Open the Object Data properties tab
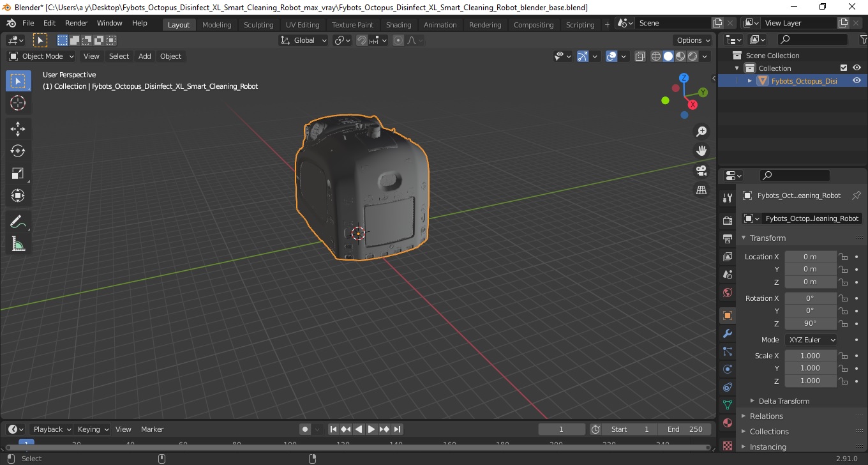868x465 pixels. (727, 405)
